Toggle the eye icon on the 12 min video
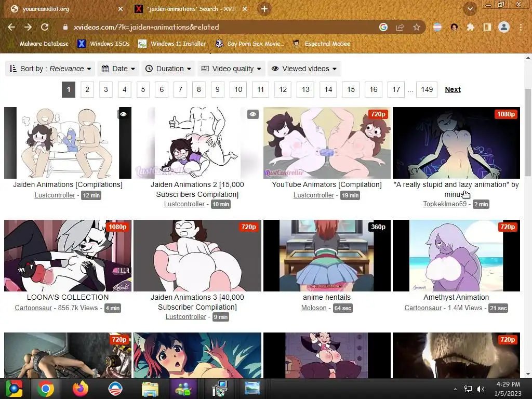Image resolution: width=532 pixels, height=399 pixels. pos(124,114)
